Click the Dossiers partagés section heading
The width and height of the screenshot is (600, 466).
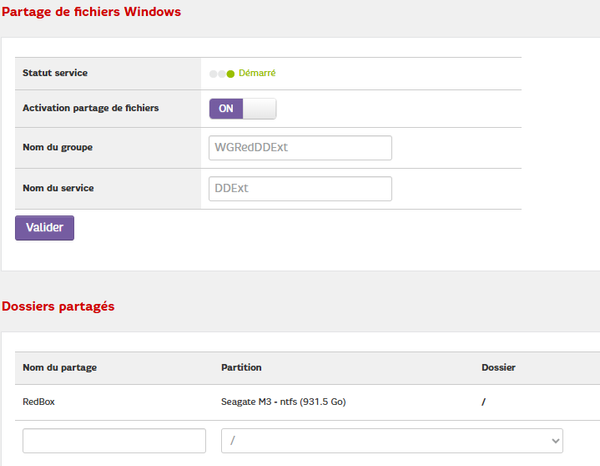coord(58,305)
